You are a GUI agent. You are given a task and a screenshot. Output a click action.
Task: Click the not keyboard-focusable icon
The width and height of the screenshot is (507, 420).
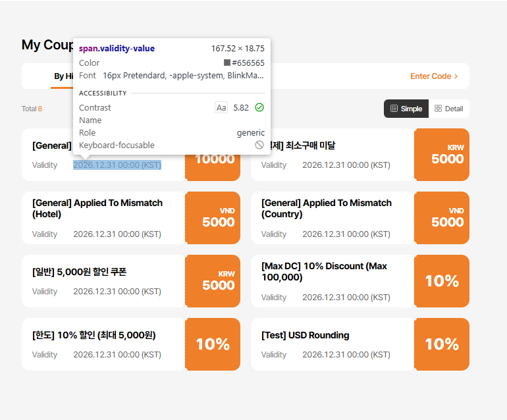[259, 145]
